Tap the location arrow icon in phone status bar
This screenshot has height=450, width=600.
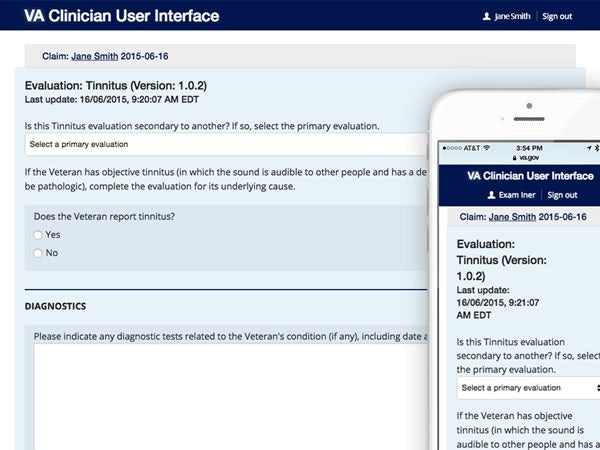[x=589, y=148]
